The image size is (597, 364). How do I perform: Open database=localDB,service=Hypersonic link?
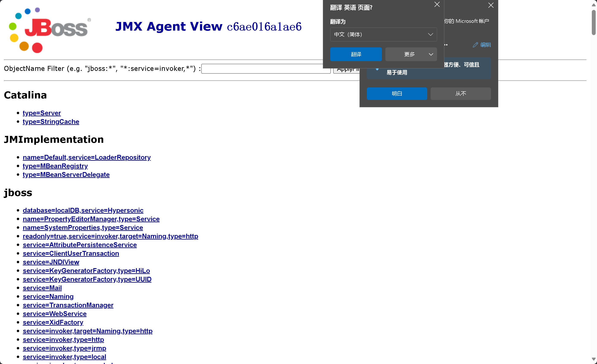[83, 210]
